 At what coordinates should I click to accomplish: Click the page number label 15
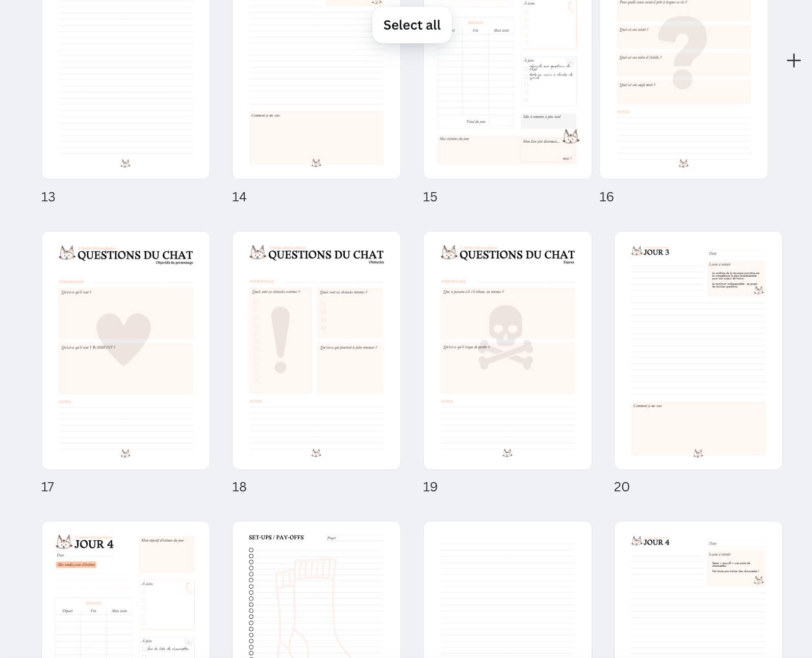[x=430, y=197]
